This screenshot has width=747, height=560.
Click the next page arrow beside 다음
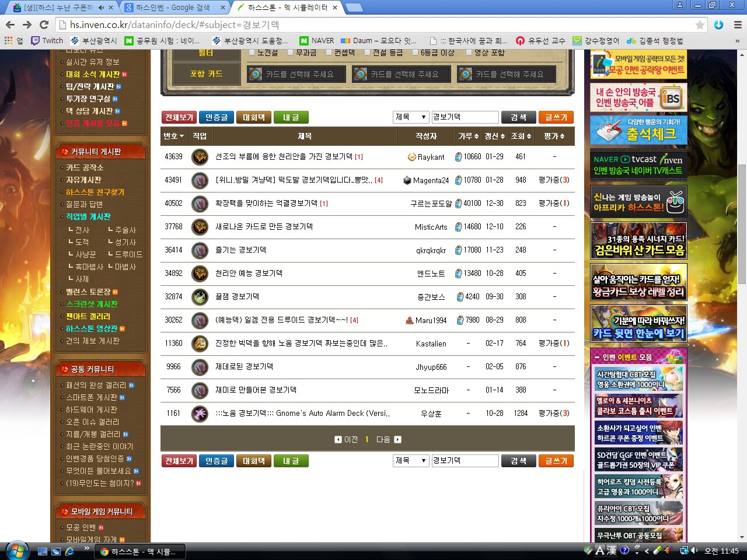point(397,439)
